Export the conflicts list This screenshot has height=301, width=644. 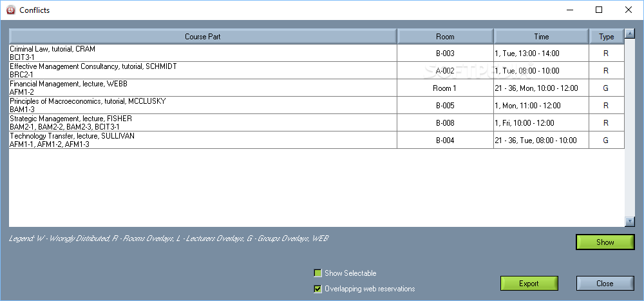[529, 284]
